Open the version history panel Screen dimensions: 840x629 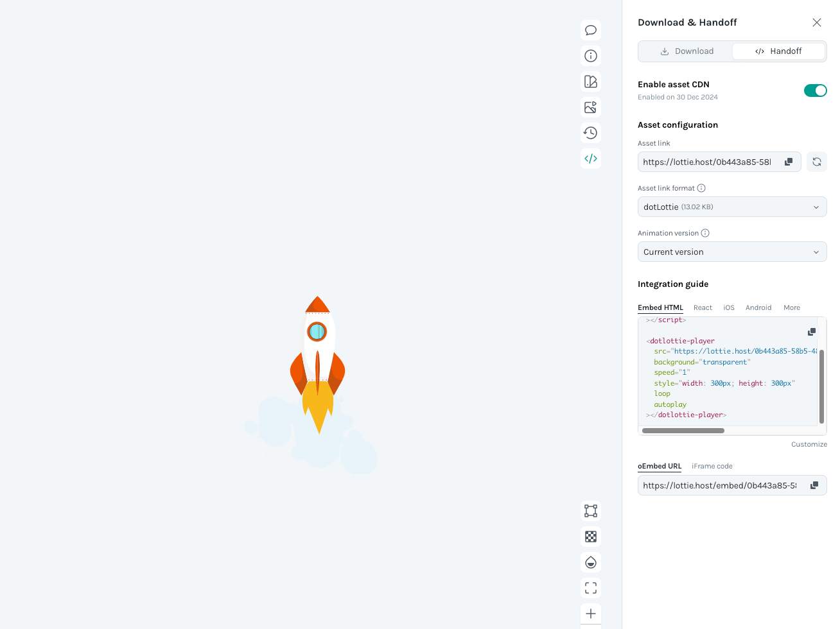click(x=590, y=133)
